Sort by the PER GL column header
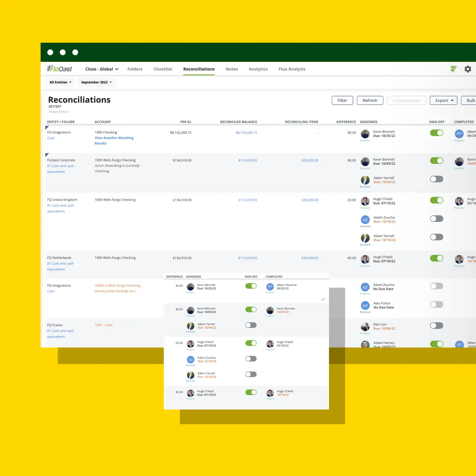 pyautogui.click(x=186, y=122)
